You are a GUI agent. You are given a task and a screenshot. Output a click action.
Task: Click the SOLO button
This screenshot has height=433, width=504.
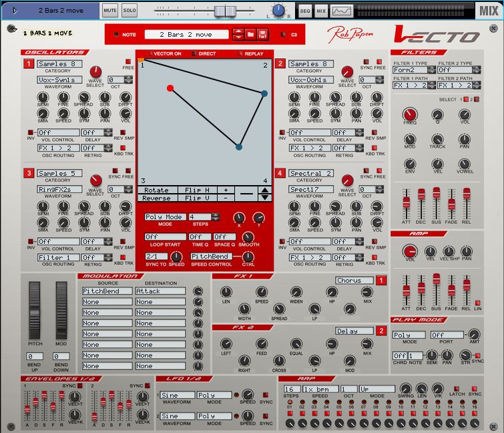130,10
